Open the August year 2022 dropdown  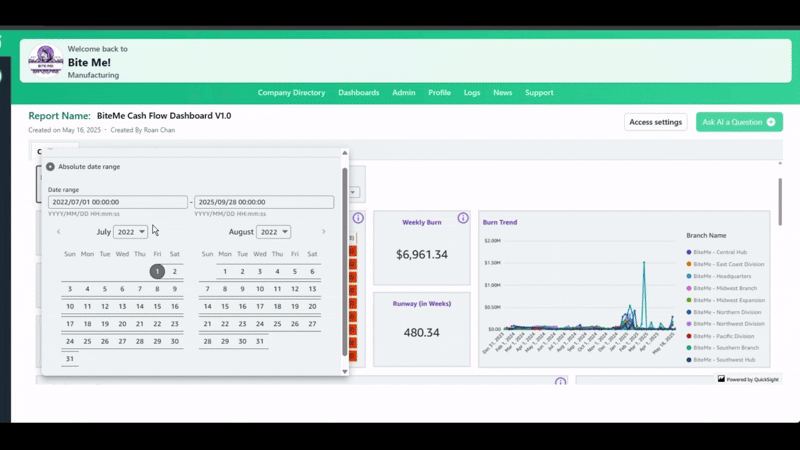273,232
